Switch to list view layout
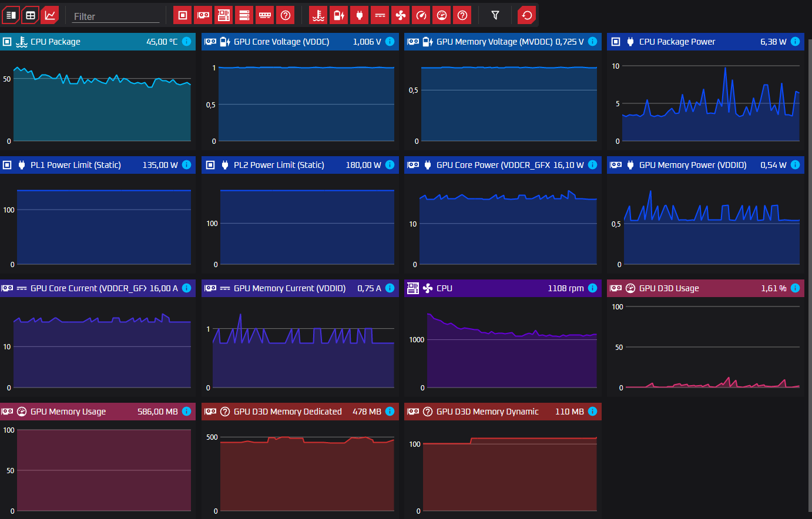This screenshot has height=519, width=812. point(11,15)
